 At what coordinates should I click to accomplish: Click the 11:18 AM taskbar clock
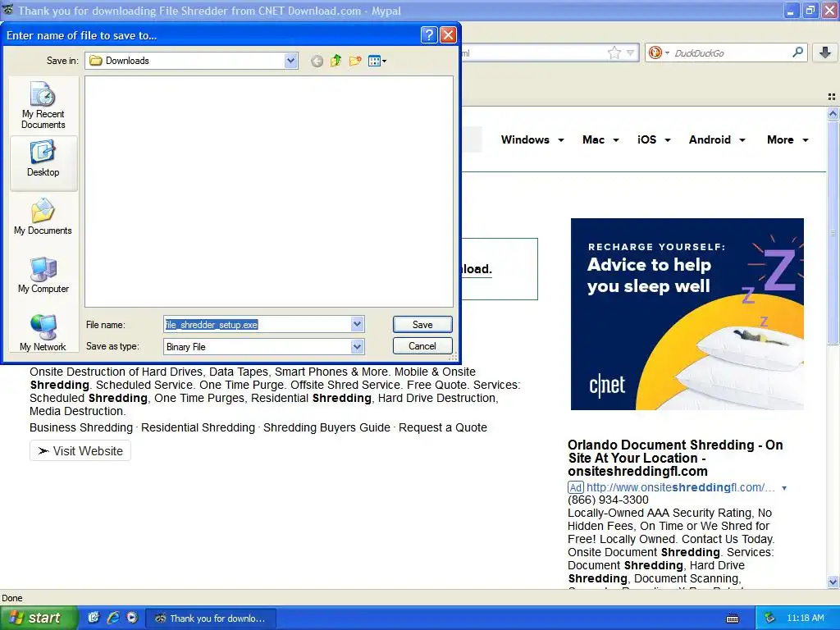[x=806, y=618]
